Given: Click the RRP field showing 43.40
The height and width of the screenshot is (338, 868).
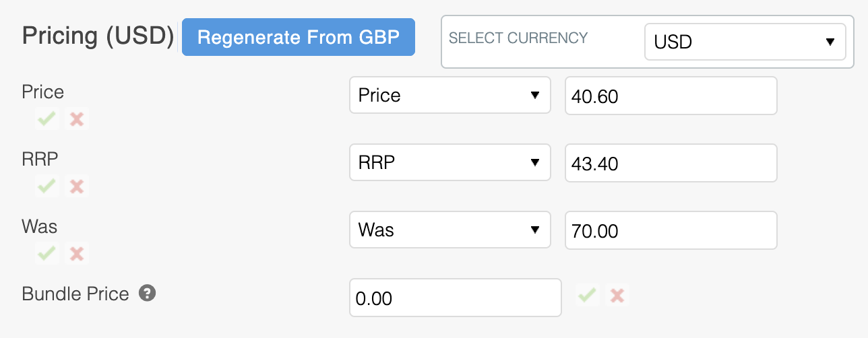Looking at the screenshot, I should (671, 163).
